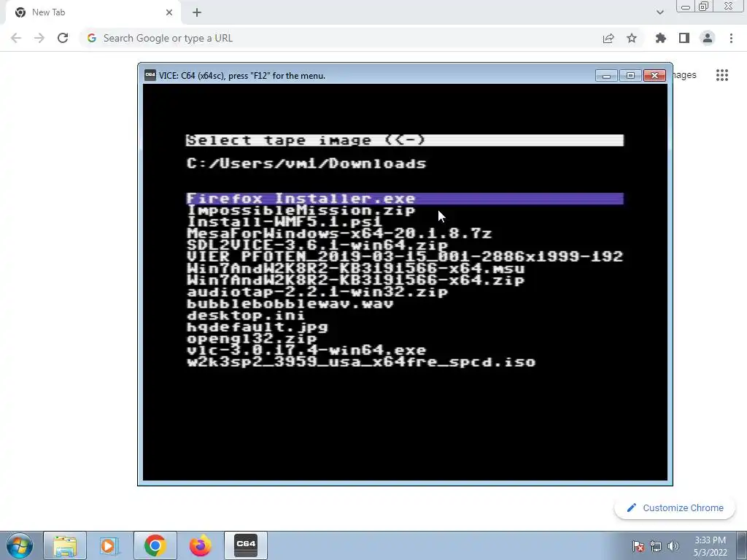Select Install-WMF5.1.ps1
Image resolution: width=747 pixels, height=560 pixels.
[x=285, y=222]
